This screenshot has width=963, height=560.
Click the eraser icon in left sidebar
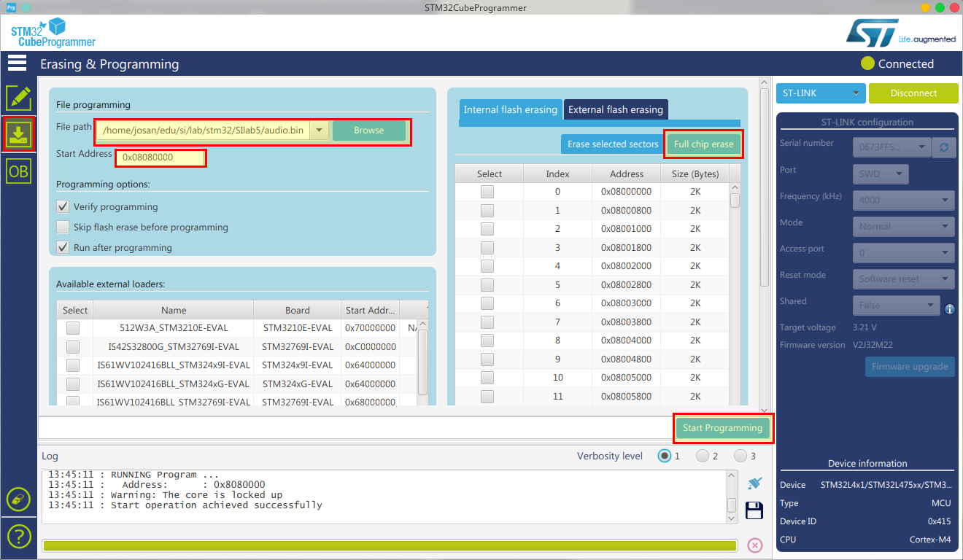(18, 500)
